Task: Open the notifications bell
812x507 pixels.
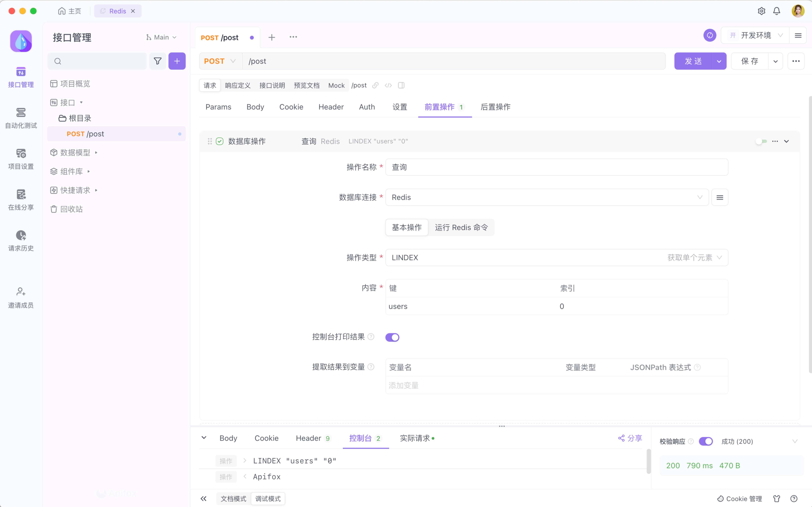Action: [x=777, y=11]
